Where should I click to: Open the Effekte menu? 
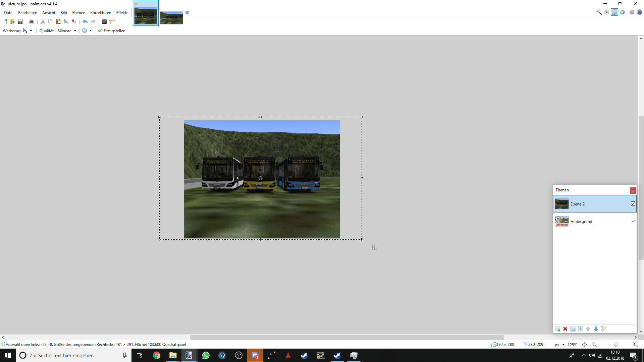click(x=122, y=13)
